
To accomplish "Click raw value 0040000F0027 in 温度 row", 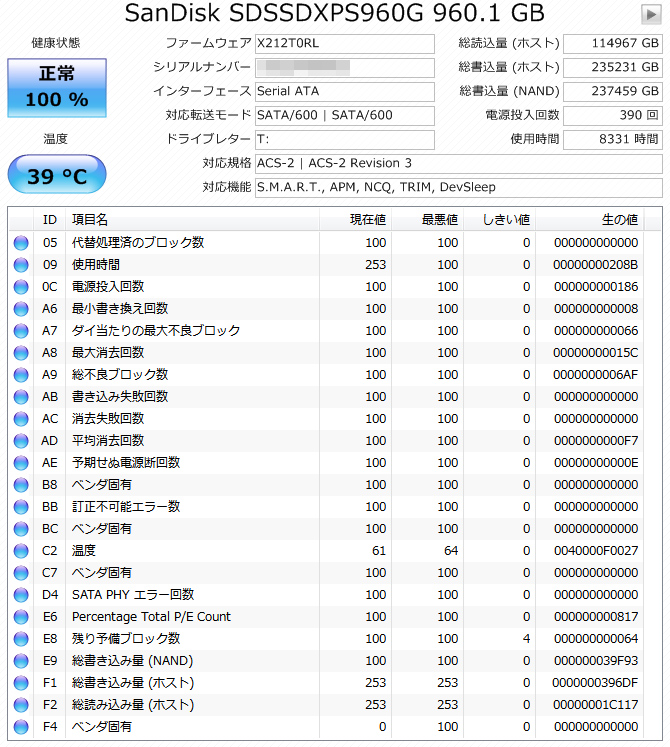I will coord(595,551).
